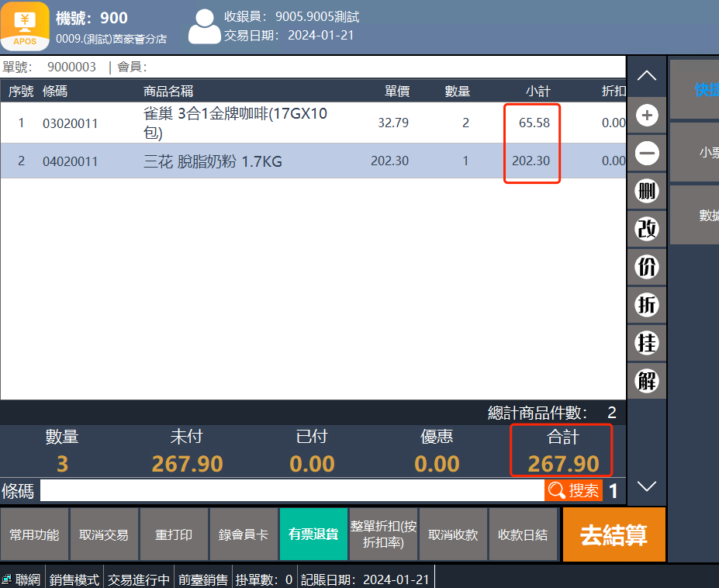Image resolution: width=719 pixels, height=588 pixels.
Task: Click the down arrow chevron in sidebar
Action: pyautogui.click(x=647, y=486)
